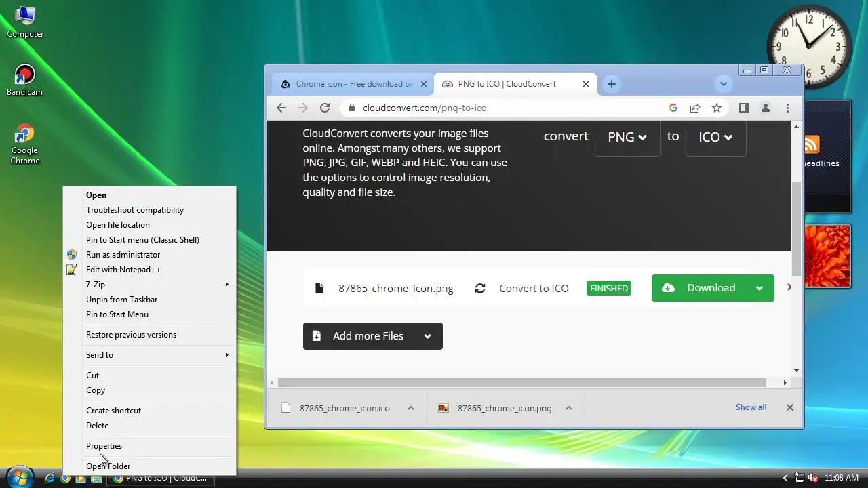Expand options for 87865_chrome_icon.png download
The width and height of the screenshot is (868, 488).
point(569,408)
